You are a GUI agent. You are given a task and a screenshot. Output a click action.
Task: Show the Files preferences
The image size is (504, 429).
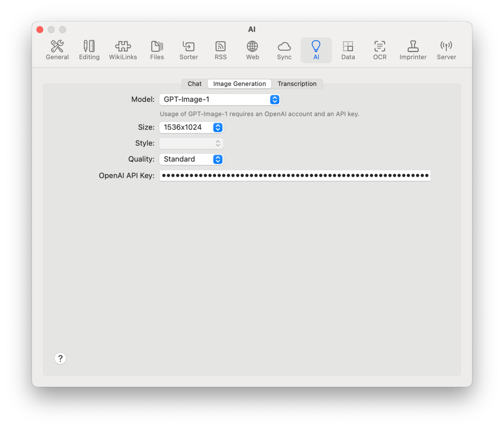(157, 50)
